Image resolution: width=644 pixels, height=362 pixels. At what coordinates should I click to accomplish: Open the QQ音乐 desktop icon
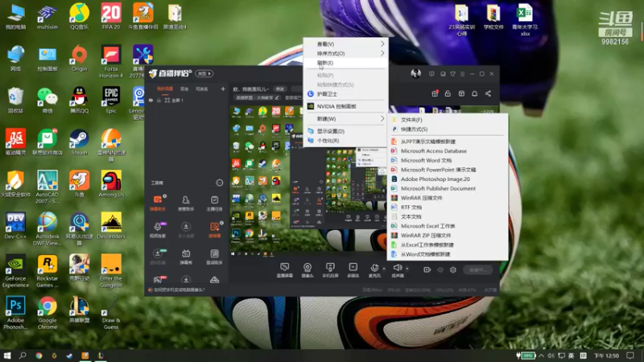point(79,15)
